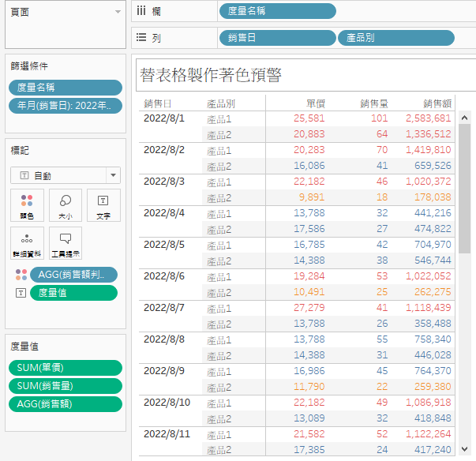
Task: Click the scroll down arrow of table
Action: tap(464, 449)
